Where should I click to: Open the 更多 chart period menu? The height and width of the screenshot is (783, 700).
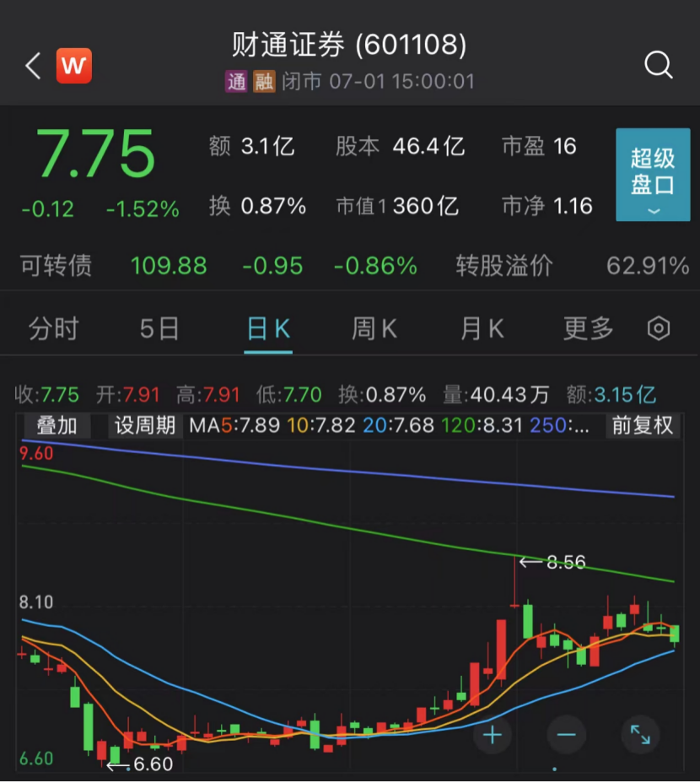point(588,329)
